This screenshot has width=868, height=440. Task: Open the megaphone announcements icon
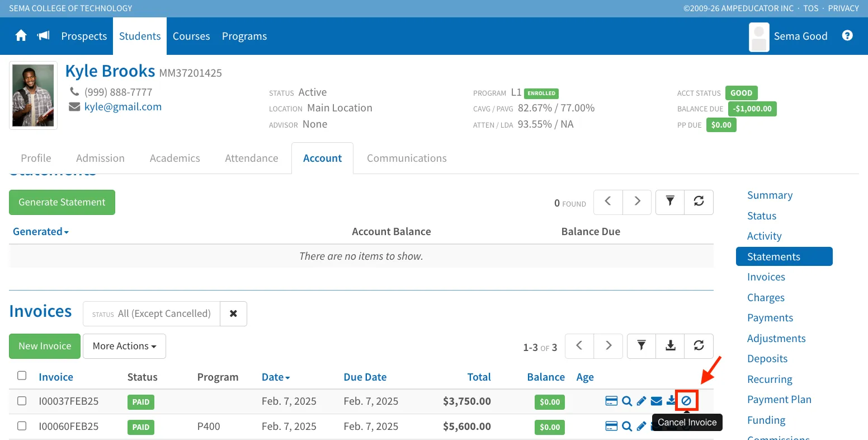pyautogui.click(x=43, y=36)
